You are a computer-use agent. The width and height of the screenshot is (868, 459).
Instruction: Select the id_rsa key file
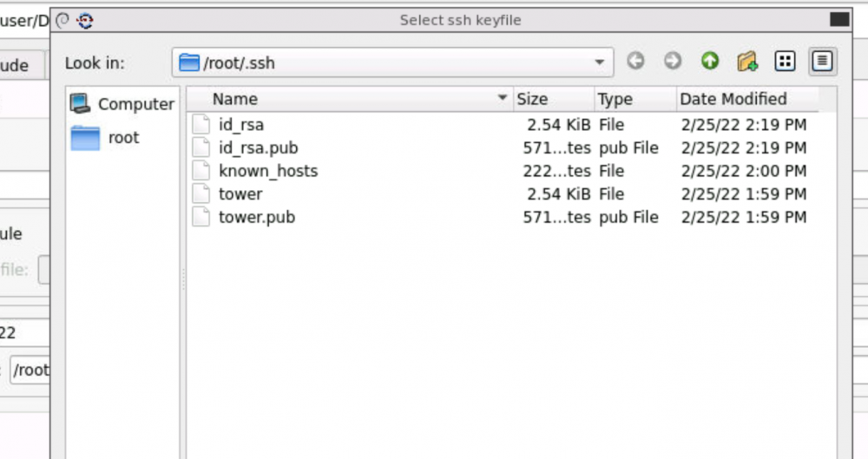[240, 125]
